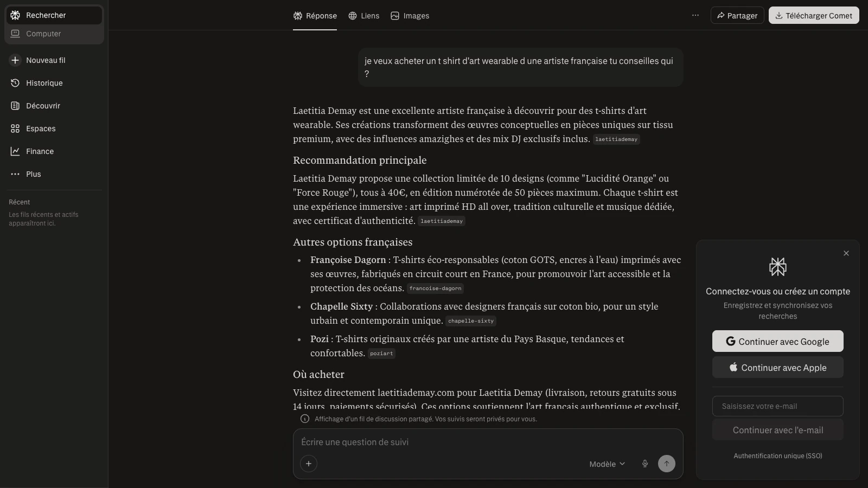868x488 pixels.
Task: Click Télécharger Comet button
Action: pyautogui.click(x=814, y=15)
